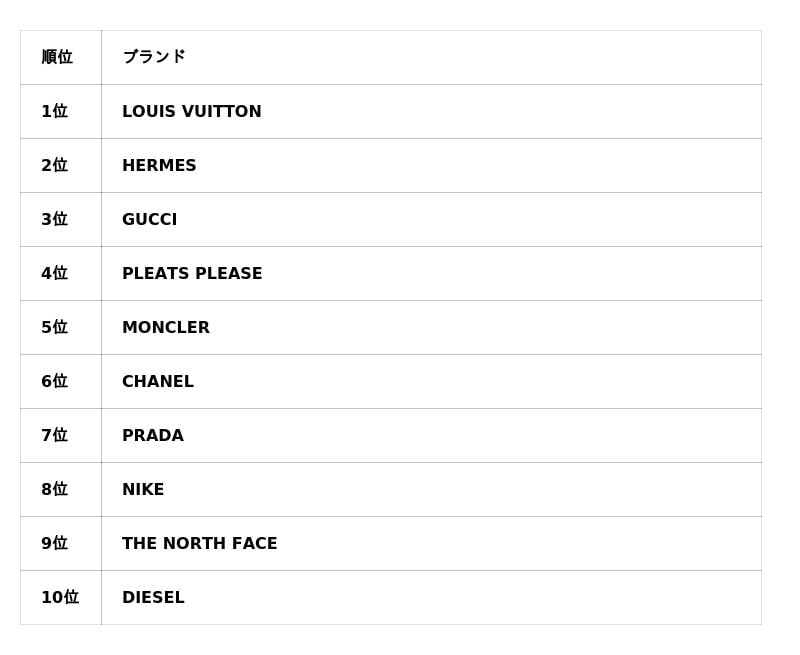Screen dimensions: 800x655
Task: Select the PRADA brand text
Action: [153, 436]
